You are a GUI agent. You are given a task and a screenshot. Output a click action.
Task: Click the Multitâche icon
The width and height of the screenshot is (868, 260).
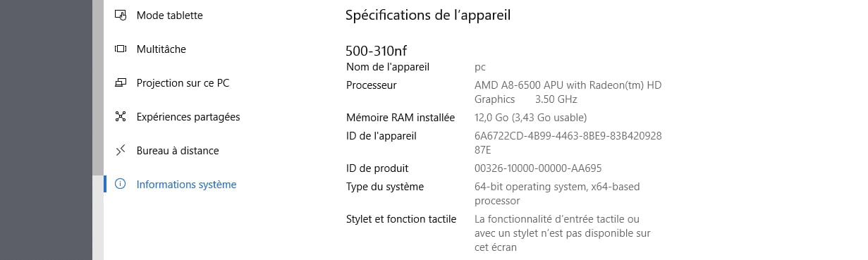[x=120, y=49]
